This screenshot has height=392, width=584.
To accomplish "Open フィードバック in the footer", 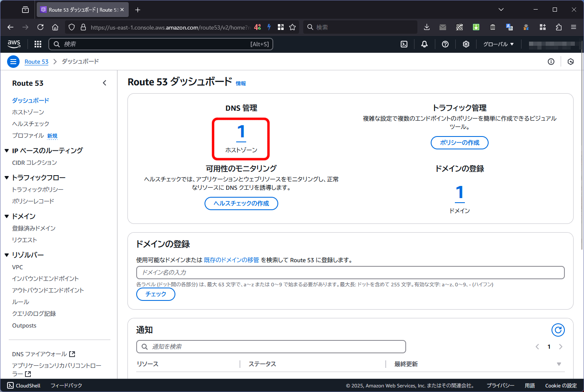I will pos(66,386).
